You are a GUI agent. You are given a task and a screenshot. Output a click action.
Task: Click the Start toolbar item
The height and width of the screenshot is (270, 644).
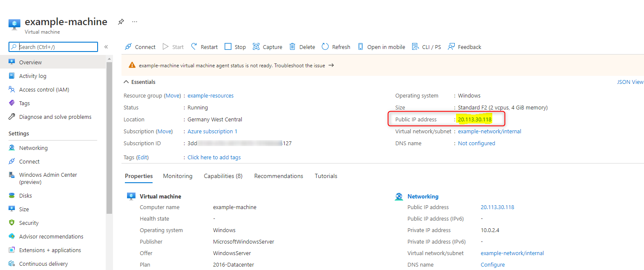tap(173, 47)
